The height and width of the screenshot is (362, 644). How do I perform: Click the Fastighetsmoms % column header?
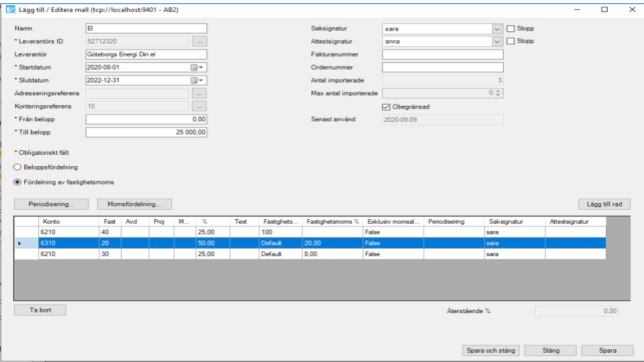(333, 221)
